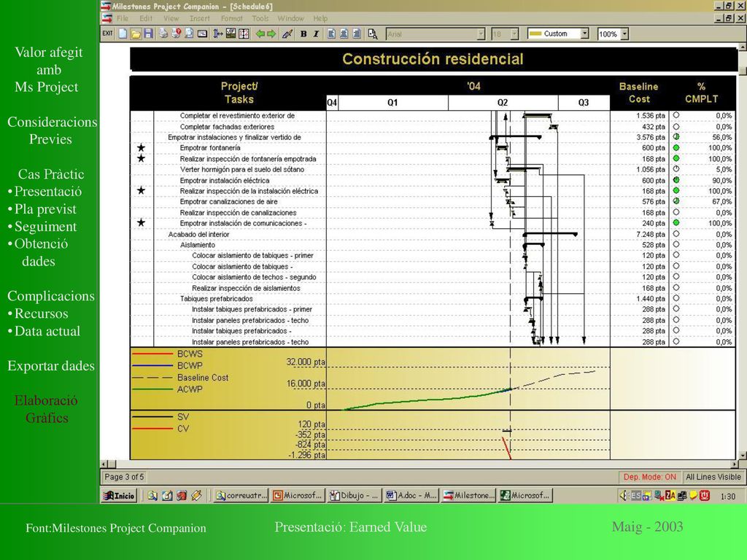Viewport: 747px width, 560px height.
Task: Open the Insert menu
Action: pyautogui.click(x=200, y=18)
